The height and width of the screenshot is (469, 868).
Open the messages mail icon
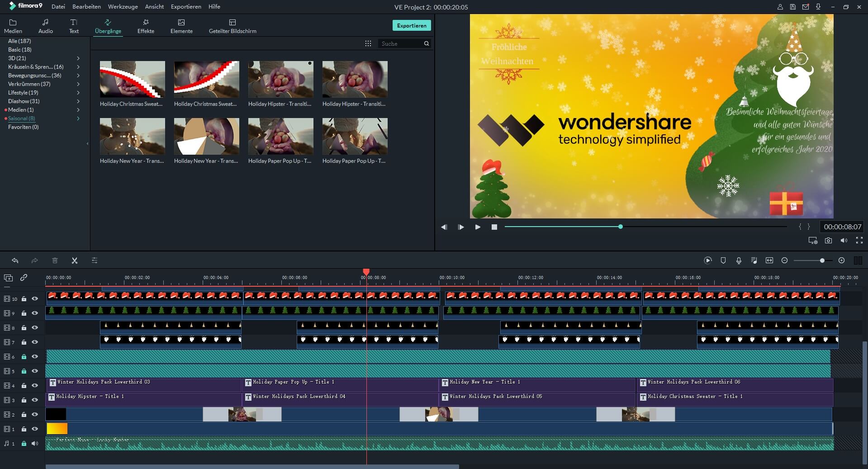point(806,7)
